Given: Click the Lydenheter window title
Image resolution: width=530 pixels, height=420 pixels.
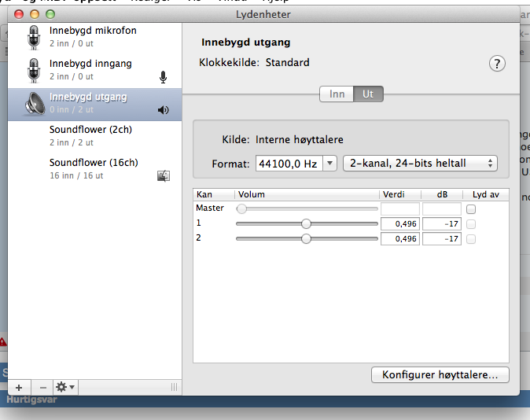Looking at the screenshot, I should point(263,14).
